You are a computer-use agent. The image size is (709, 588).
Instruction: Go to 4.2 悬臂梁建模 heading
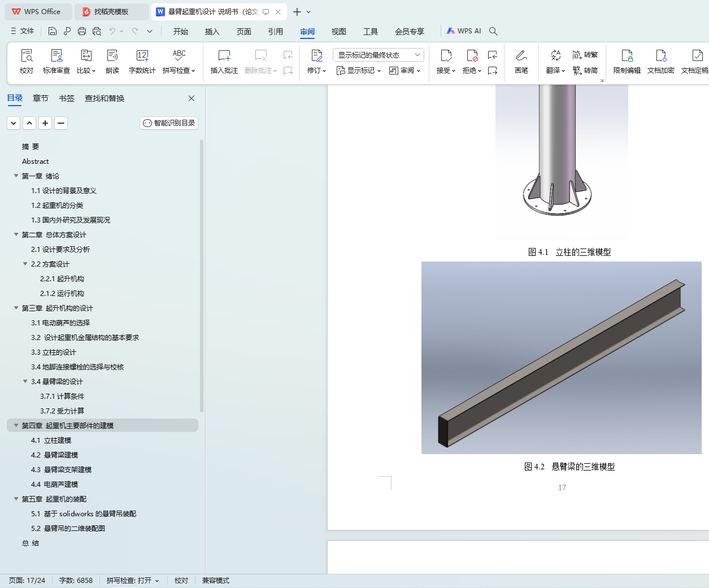pos(54,455)
